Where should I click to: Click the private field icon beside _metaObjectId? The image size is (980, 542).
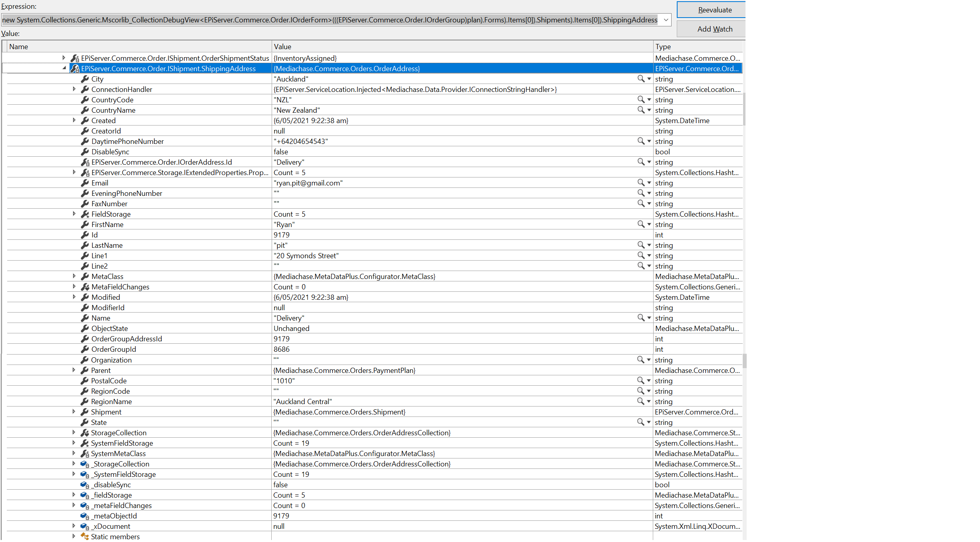pyautogui.click(x=84, y=516)
